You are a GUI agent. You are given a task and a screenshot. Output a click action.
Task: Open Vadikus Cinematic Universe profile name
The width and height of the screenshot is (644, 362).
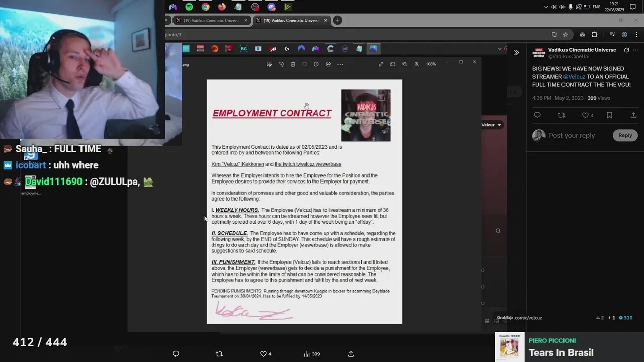(582, 50)
